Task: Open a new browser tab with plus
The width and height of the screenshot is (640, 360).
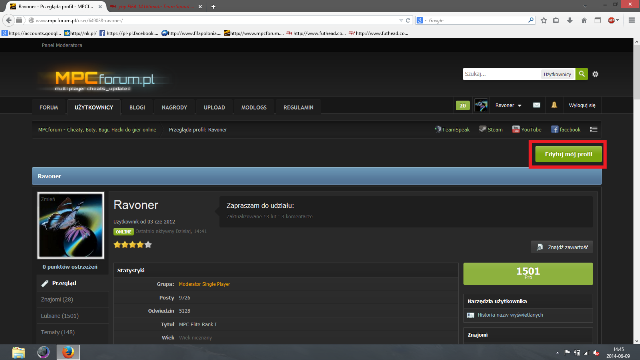Action: pyautogui.click(x=213, y=7)
